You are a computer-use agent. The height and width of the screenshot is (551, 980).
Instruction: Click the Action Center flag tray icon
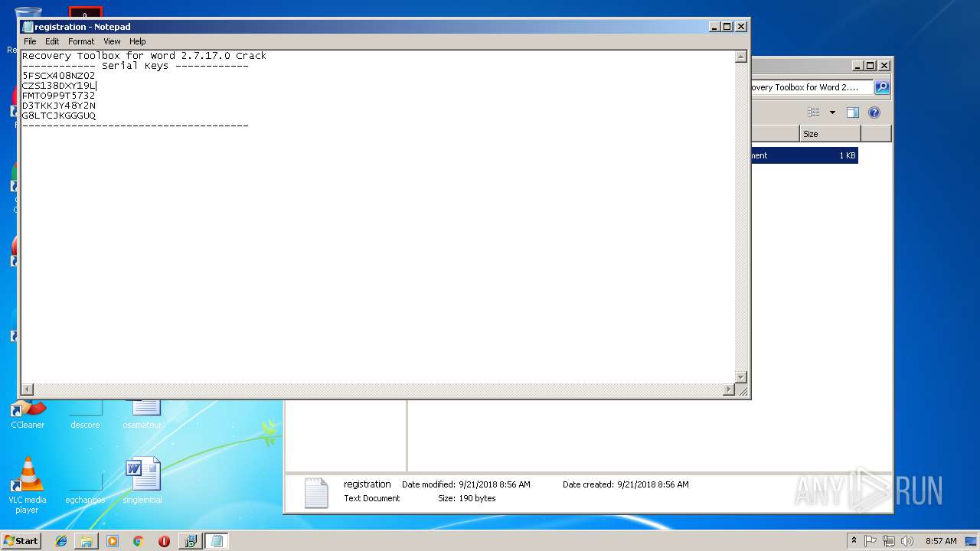pos(871,541)
